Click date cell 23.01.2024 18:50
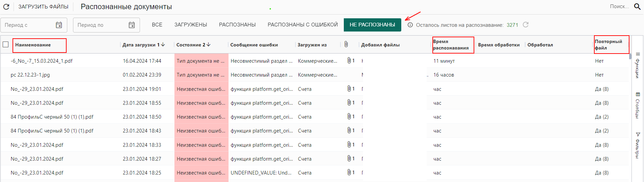Screen dimensions: 644x182 [x=142, y=117]
